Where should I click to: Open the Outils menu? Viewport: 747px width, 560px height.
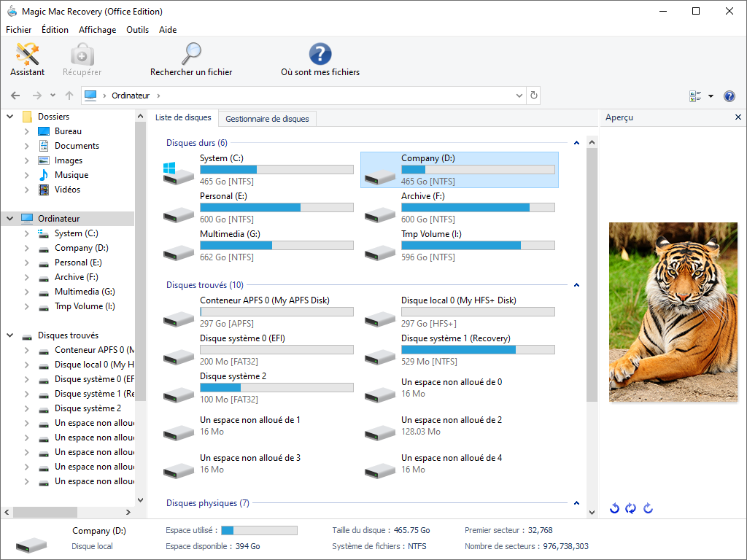(x=137, y=29)
